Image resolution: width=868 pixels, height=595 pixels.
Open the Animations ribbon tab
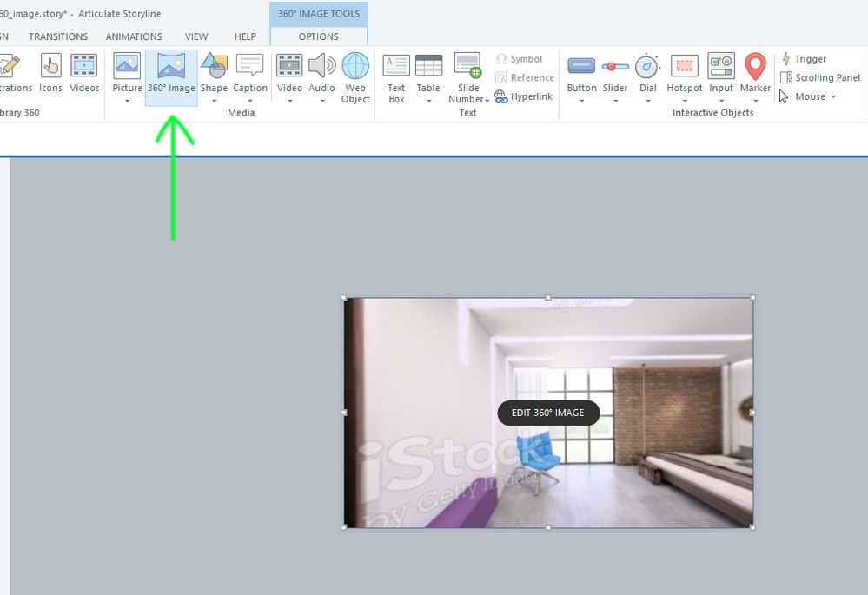pyautogui.click(x=134, y=36)
